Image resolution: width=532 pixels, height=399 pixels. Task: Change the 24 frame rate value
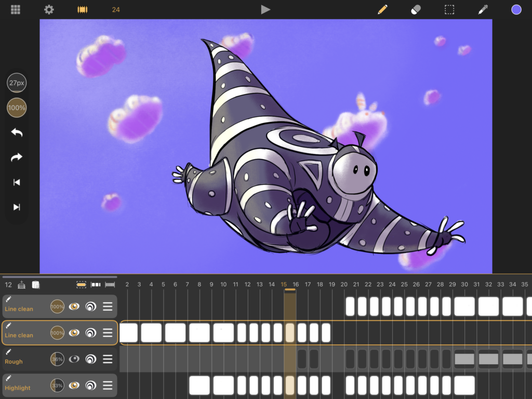(x=116, y=9)
